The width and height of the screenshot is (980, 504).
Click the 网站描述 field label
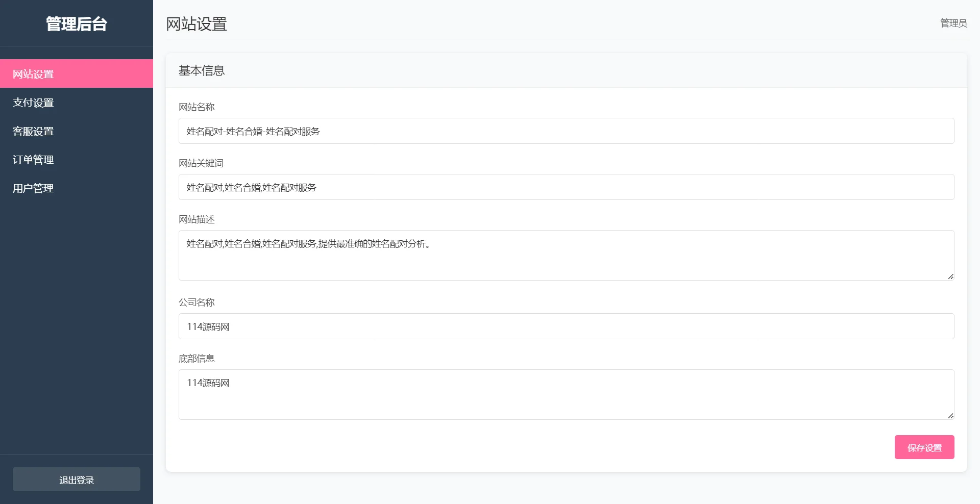coord(197,219)
